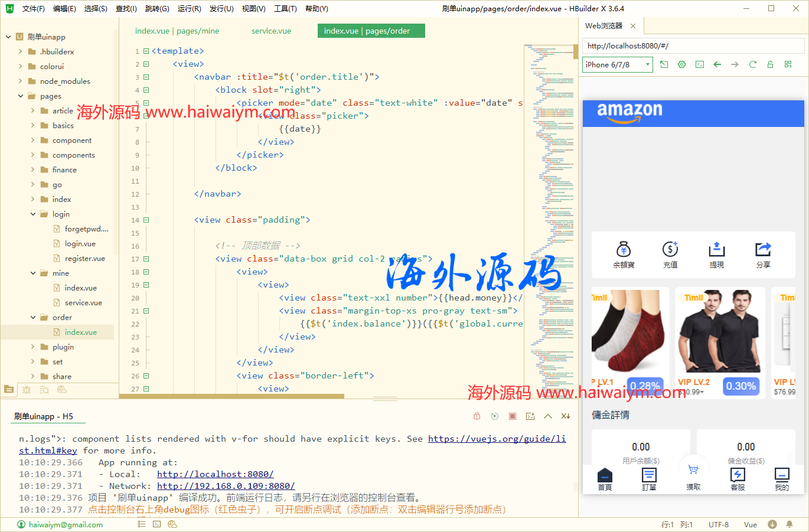Click the http://localhost:8080/ link in console
Viewport: 809px width, 532px height.
pos(215,474)
